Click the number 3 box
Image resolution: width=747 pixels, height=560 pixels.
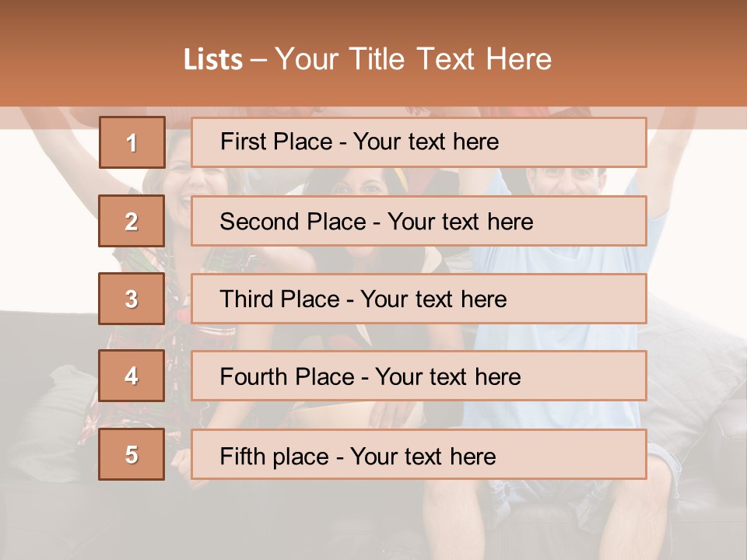(132, 299)
